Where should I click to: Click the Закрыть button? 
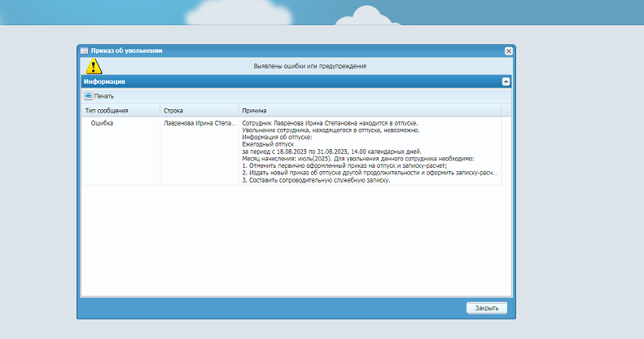487,308
